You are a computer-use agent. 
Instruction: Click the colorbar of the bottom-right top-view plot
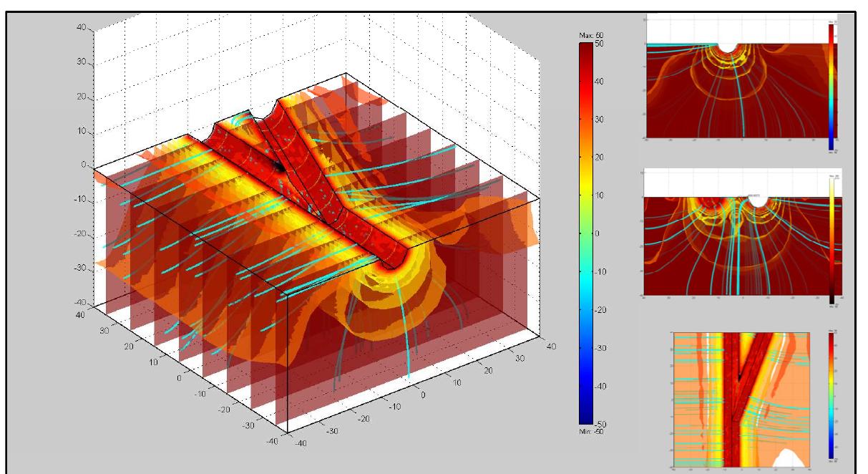(830, 395)
